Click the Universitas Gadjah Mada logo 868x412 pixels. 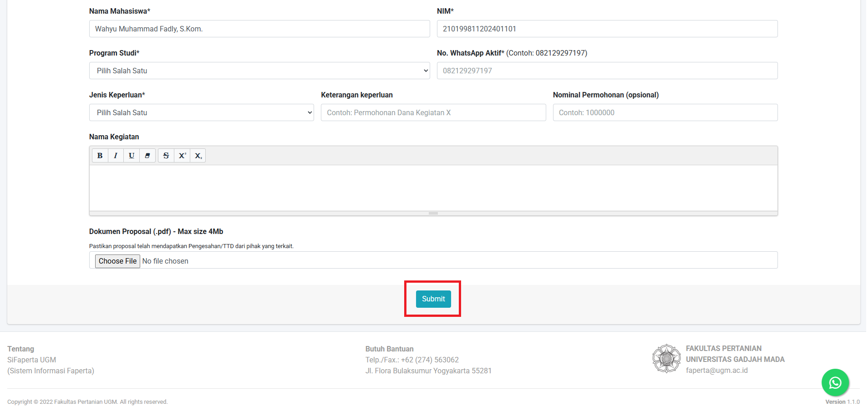[666, 359]
